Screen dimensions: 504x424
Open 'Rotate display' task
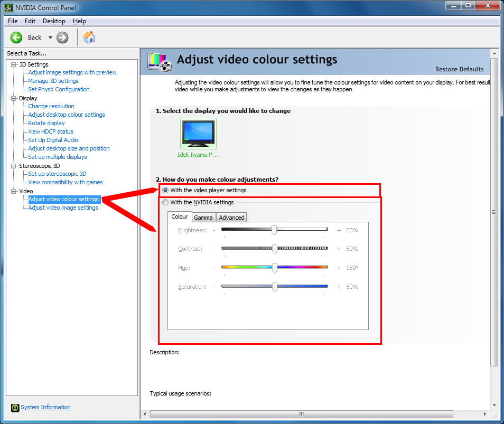click(x=46, y=123)
